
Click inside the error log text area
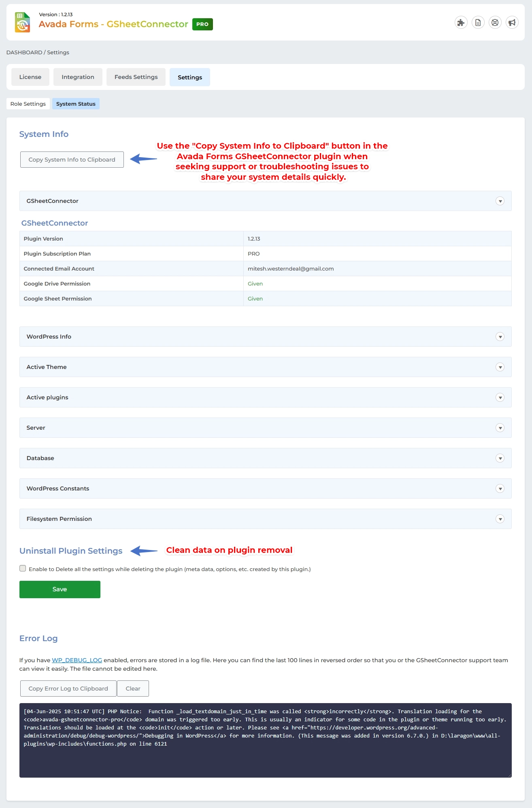pos(265,757)
